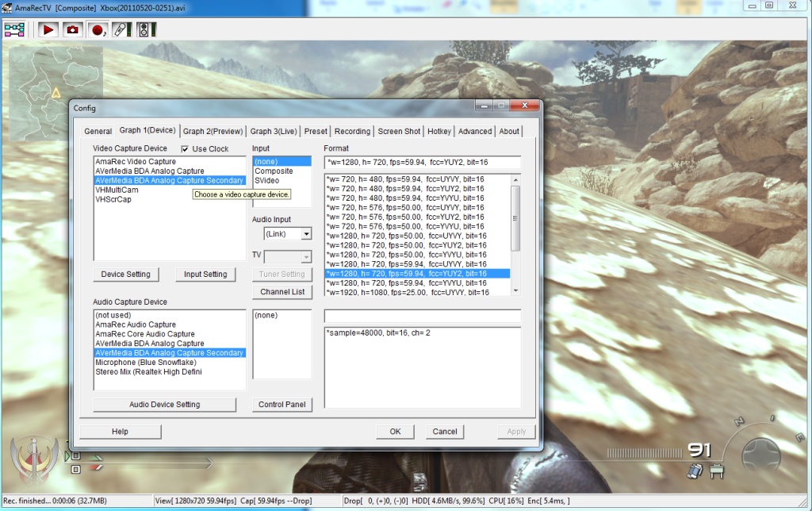Open the Graph 2(Preview) tab
Screen dimensions: 812x511
213,132
